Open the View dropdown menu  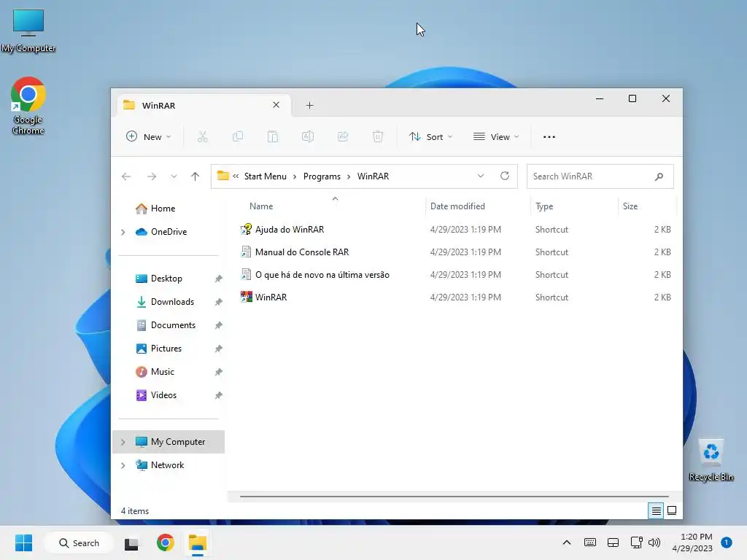(x=496, y=137)
